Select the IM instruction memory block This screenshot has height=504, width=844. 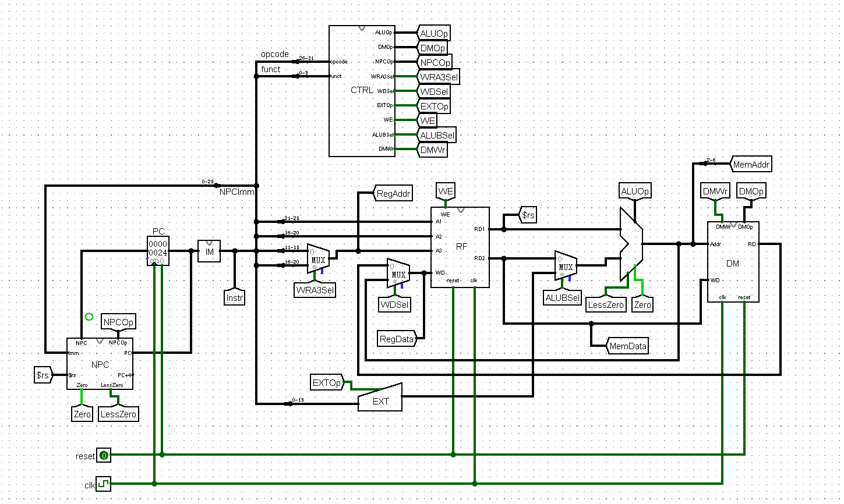[x=209, y=251]
